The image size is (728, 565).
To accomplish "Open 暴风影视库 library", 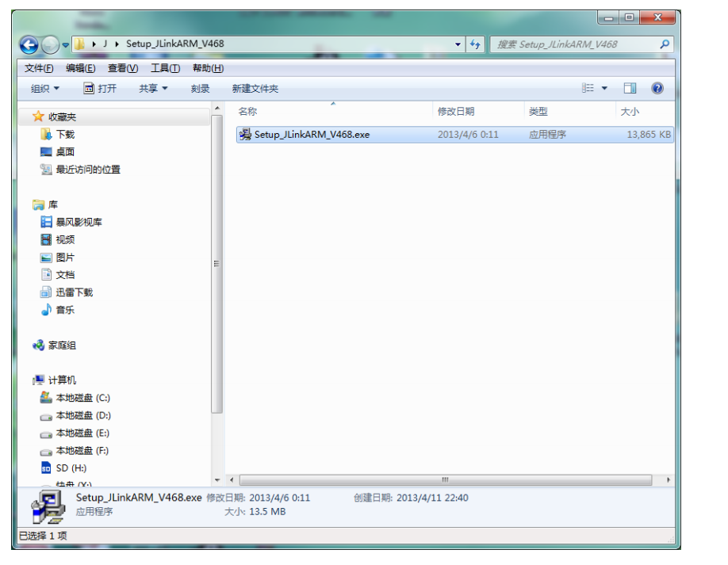I will tap(79, 222).
